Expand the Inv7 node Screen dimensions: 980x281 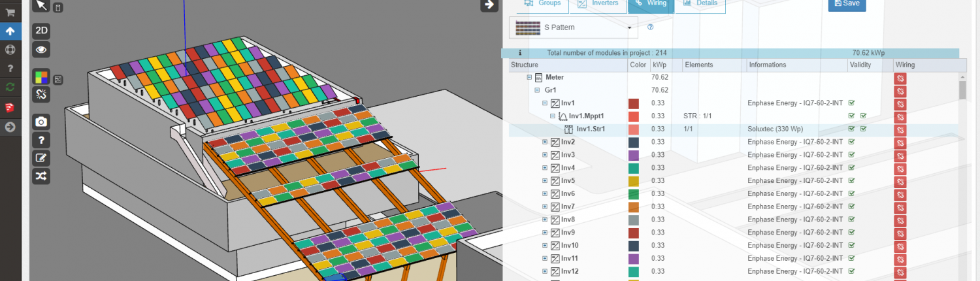pos(545,207)
